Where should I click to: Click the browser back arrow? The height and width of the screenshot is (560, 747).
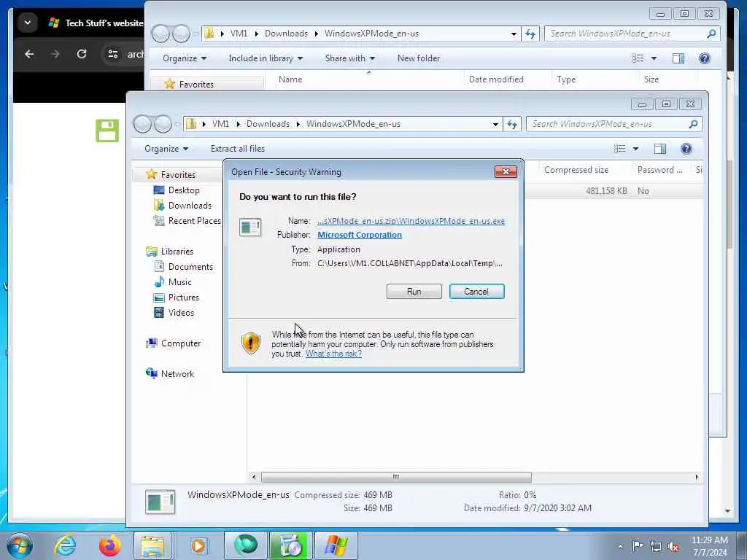tap(29, 54)
